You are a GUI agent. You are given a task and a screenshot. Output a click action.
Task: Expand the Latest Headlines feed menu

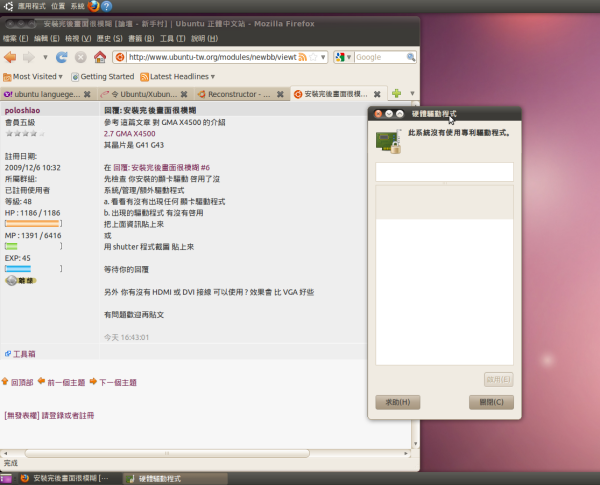[x=178, y=77]
